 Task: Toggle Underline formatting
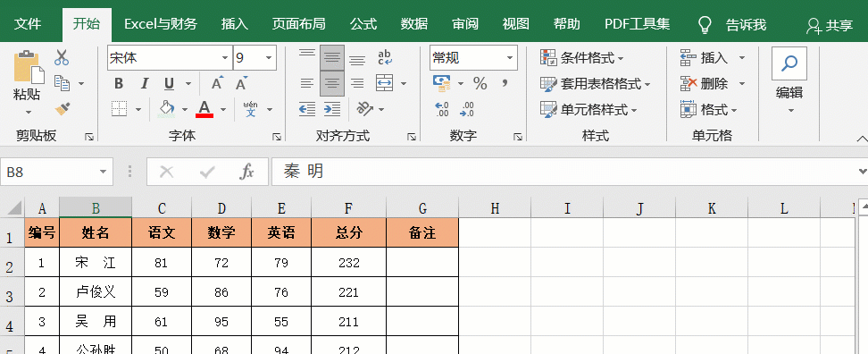click(170, 84)
